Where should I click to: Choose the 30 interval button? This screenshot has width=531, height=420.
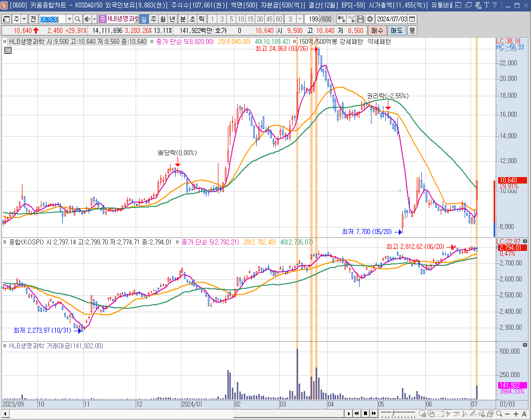point(260,19)
